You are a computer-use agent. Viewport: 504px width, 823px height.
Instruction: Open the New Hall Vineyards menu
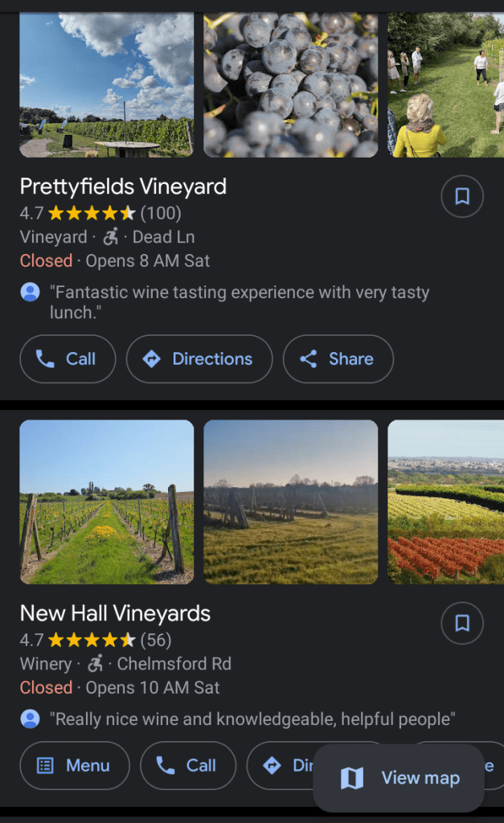click(x=74, y=766)
